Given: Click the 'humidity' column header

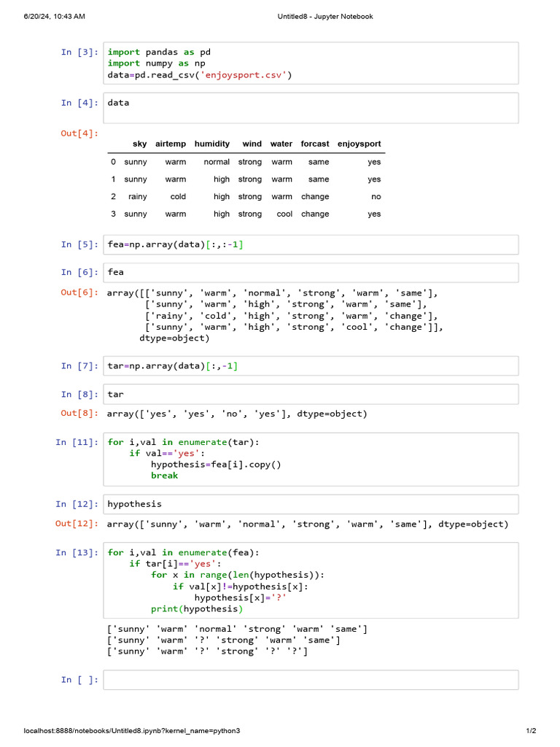Looking at the screenshot, I should pos(212,144).
